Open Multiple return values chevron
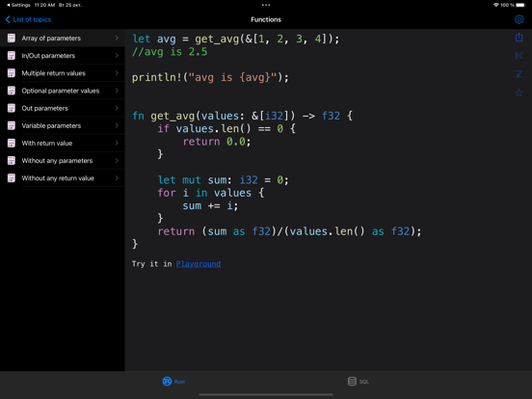 [117, 73]
